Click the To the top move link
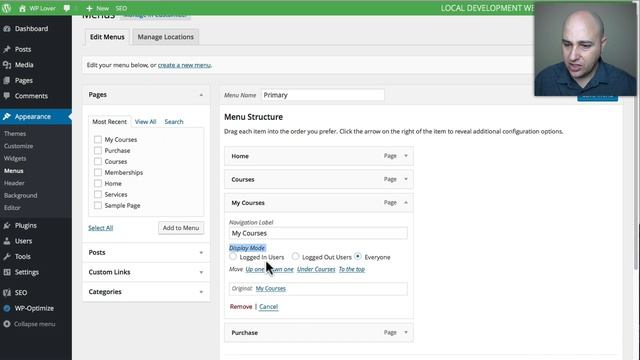Image resolution: width=640 pixels, height=360 pixels. 352,269
